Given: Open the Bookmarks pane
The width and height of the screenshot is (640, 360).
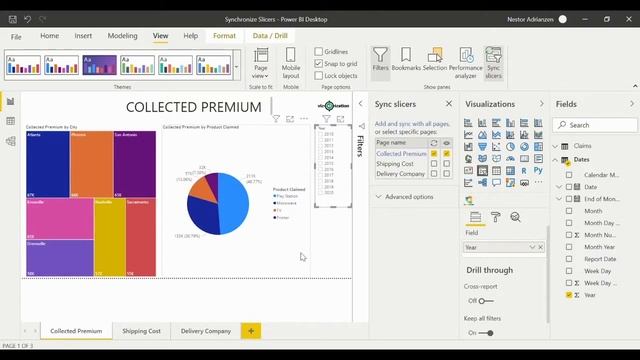Looking at the screenshot, I should pos(406,59).
